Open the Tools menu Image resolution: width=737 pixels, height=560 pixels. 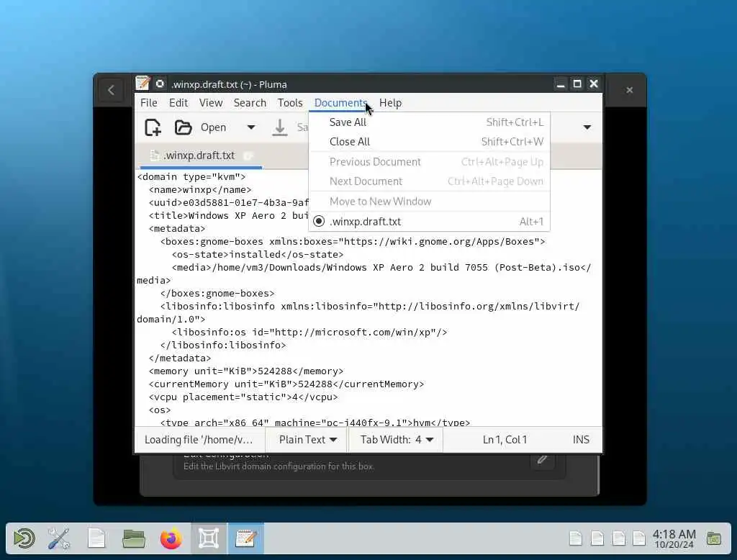290,103
